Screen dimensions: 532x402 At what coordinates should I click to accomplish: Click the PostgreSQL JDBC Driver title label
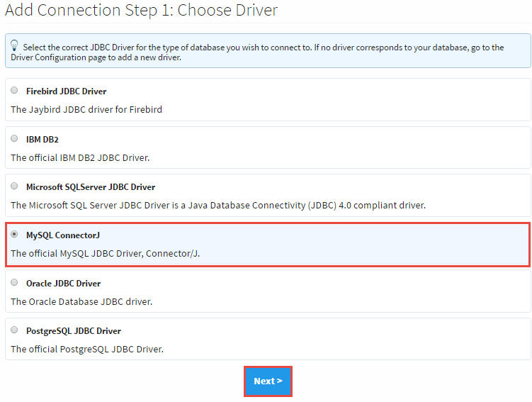tap(74, 331)
